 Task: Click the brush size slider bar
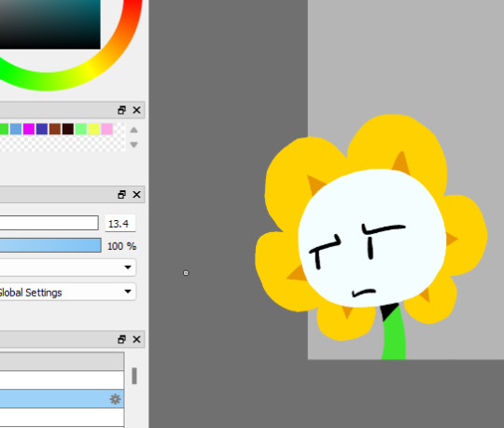tap(49, 223)
